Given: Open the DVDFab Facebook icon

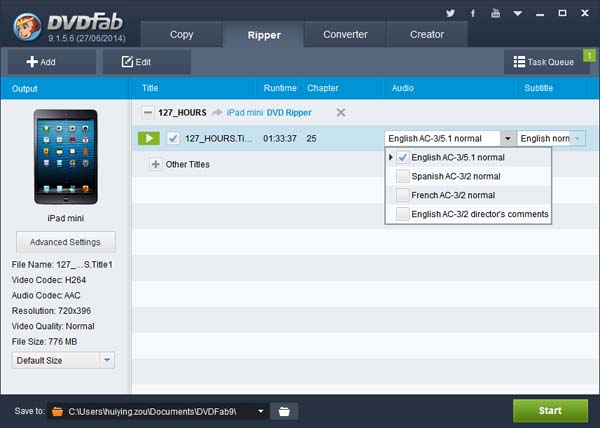Looking at the screenshot, I should (473, 13).
